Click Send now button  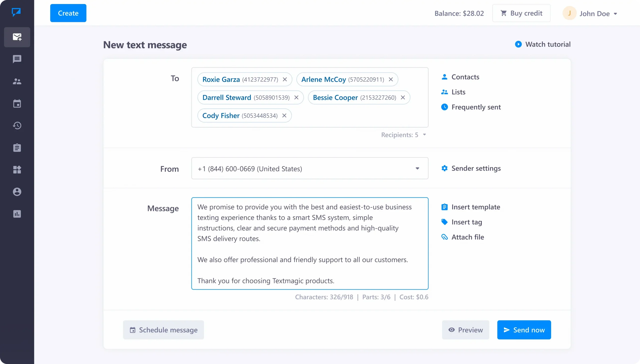(524, 330)
